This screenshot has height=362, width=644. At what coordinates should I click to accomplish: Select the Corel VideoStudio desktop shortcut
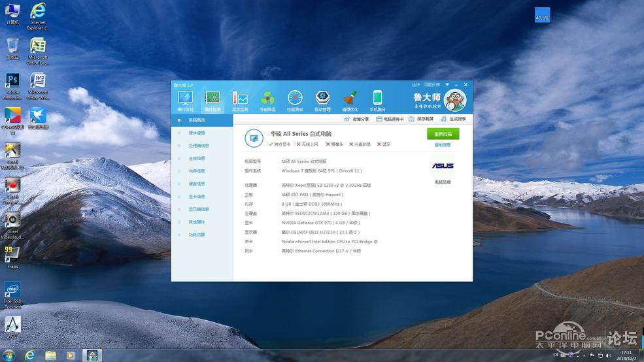[x=12, y=225]
